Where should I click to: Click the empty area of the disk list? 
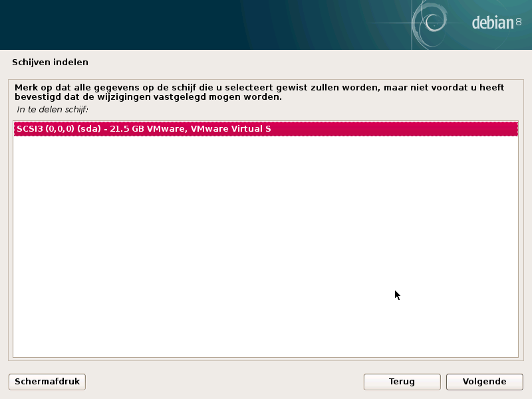266,246
